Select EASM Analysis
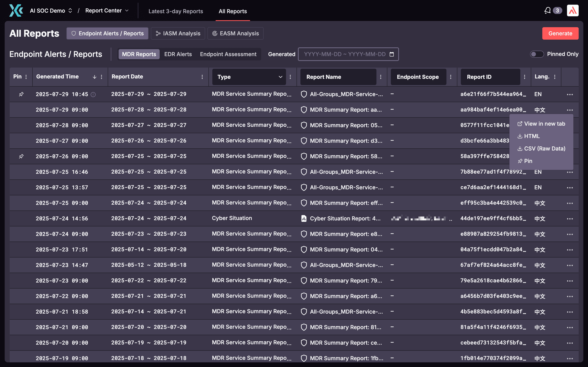588x367 pixels. [x=235, y=33]
